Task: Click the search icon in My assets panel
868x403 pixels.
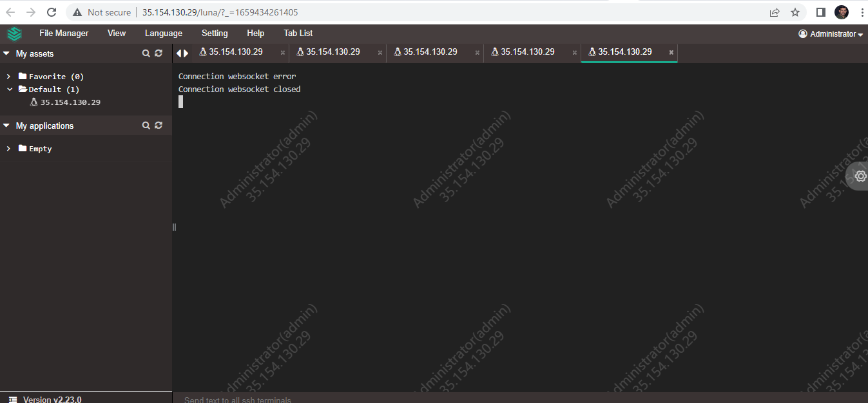Action: point(146,53)
